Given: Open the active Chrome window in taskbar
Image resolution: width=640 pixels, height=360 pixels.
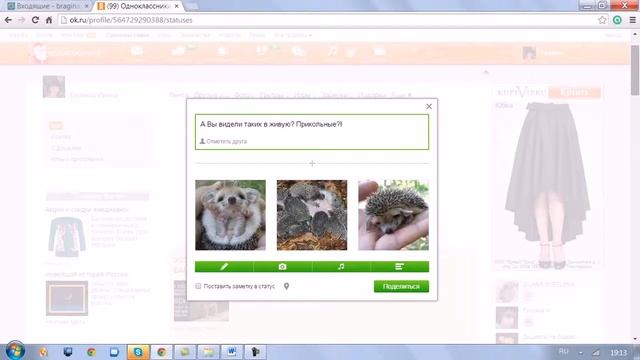Looking at the screenshot, I should pos(162,352).
